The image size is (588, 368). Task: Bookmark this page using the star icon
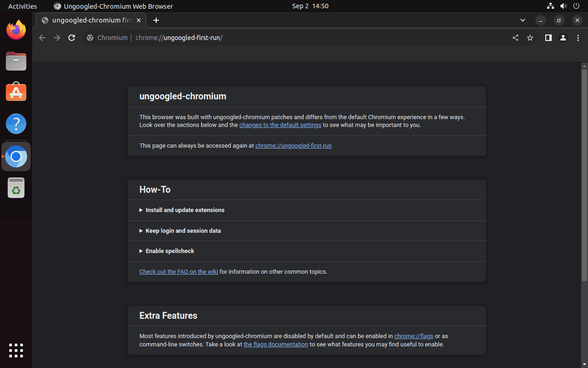530,38
